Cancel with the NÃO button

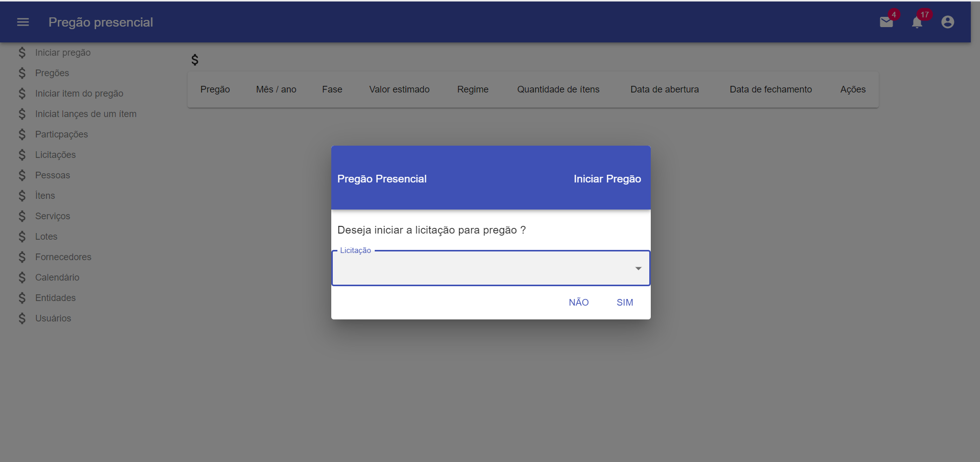coord(579,303)
